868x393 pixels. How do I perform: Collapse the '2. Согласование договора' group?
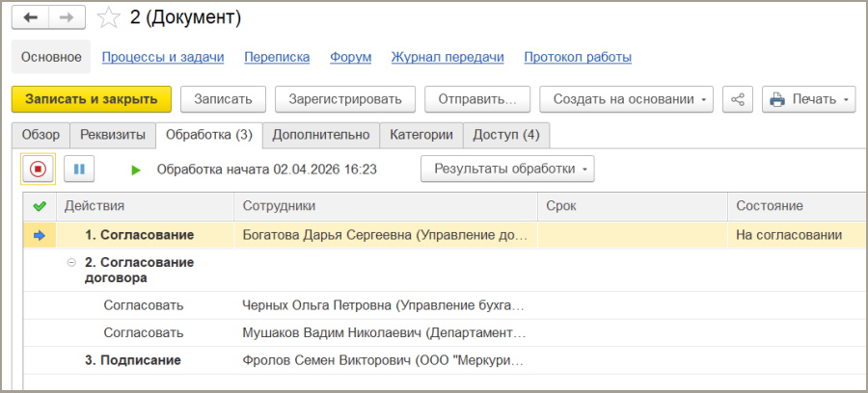[70, 263]
